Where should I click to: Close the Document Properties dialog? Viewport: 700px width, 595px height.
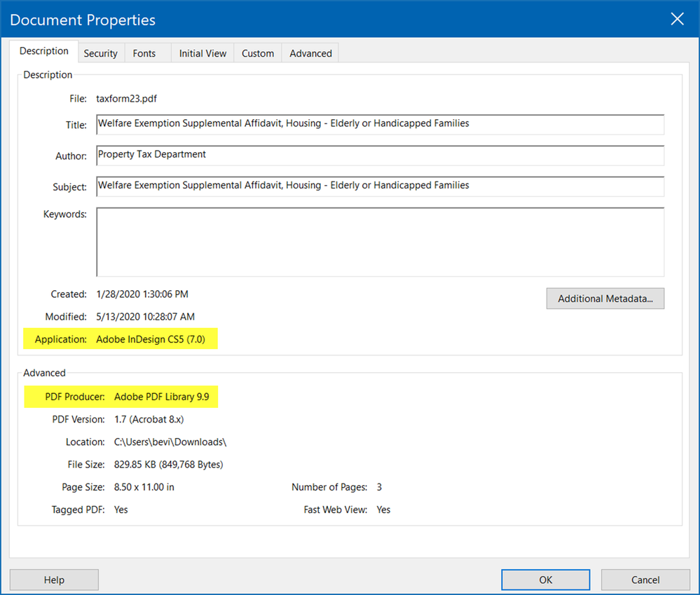[677, 19]
